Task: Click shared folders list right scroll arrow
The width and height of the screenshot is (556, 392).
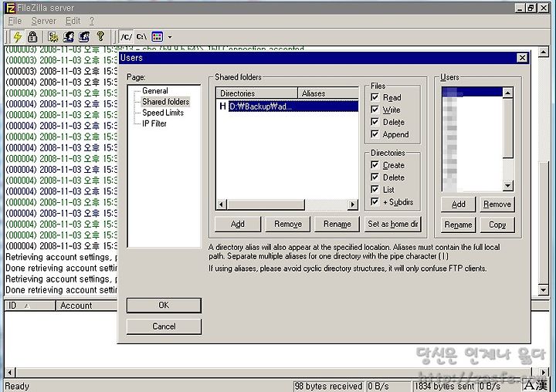Action: pos(352,204)
